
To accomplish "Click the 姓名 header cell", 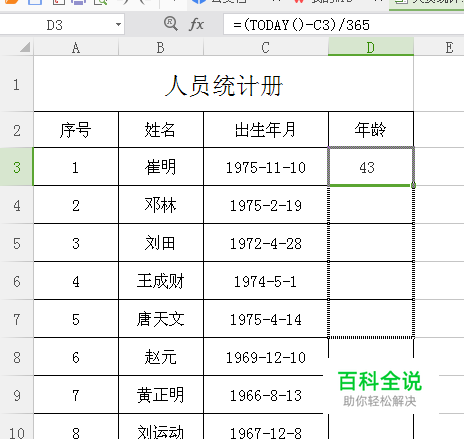I will point(161,130).
